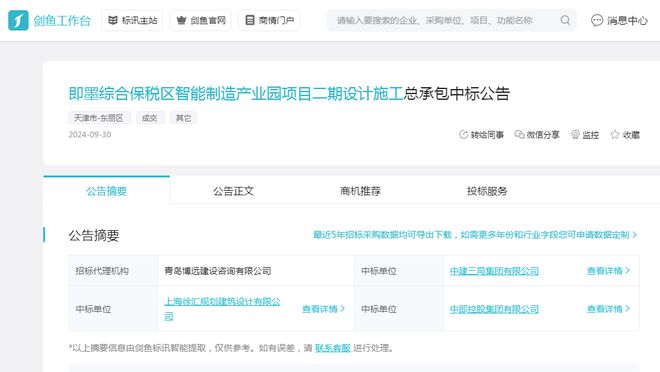
Task: Favorite with the 收藏 star
Action: [625, 135]
